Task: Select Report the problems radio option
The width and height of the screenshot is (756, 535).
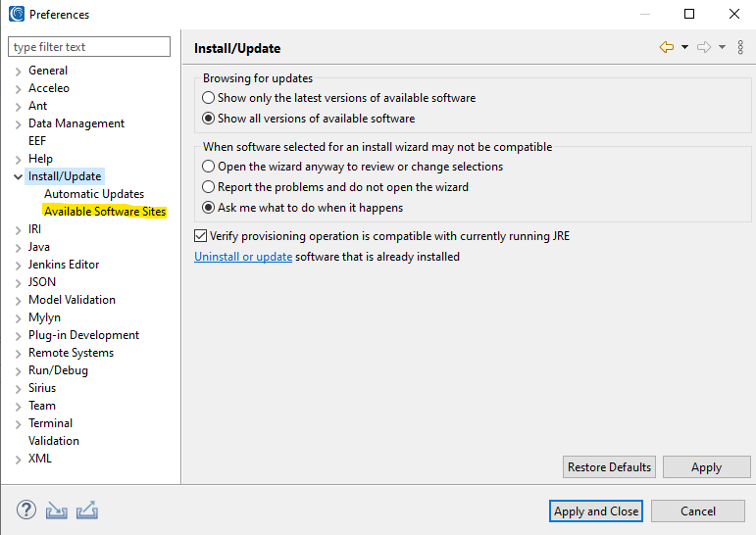Action: [x=208, y=187]
